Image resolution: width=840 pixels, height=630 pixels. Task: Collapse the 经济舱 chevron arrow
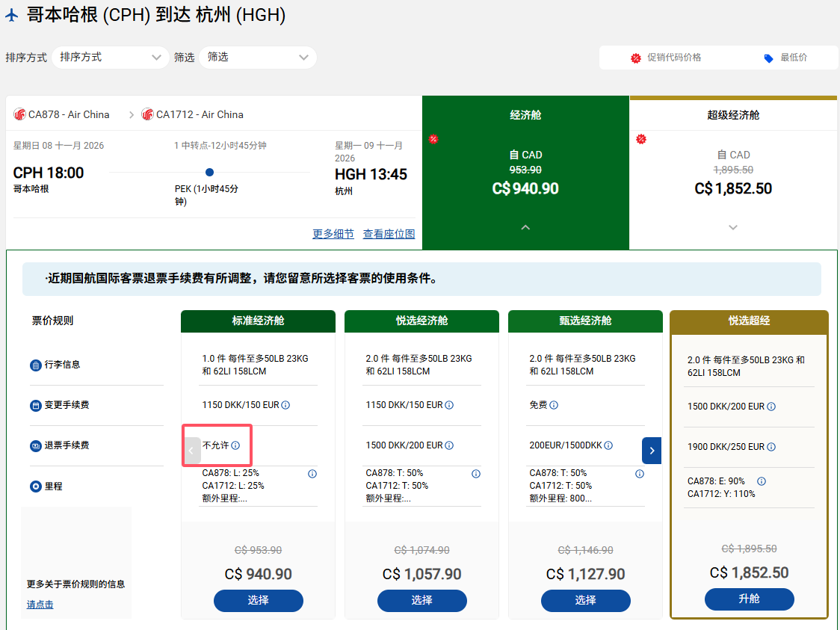click(x=525, y=227)
